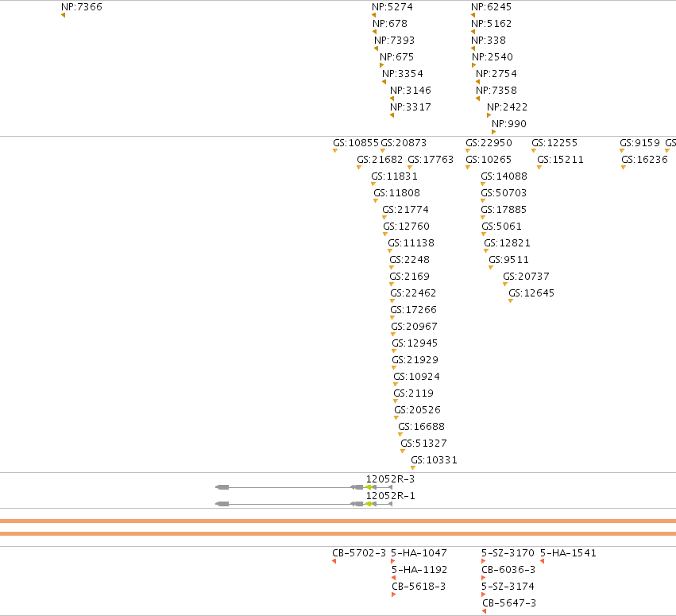This screenshot has width=676, height=616.
Task: Click the GS:21682 insertion label
Action: click(x=380, y=160)
